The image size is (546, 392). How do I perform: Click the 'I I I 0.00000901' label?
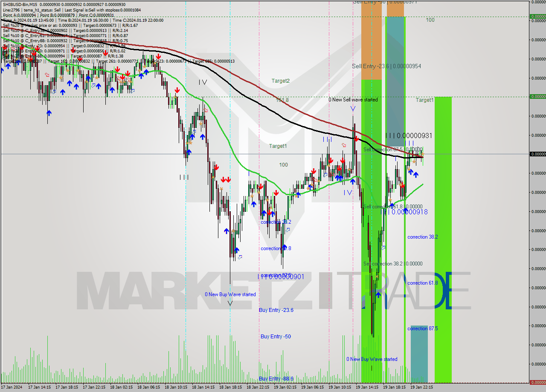281,277
